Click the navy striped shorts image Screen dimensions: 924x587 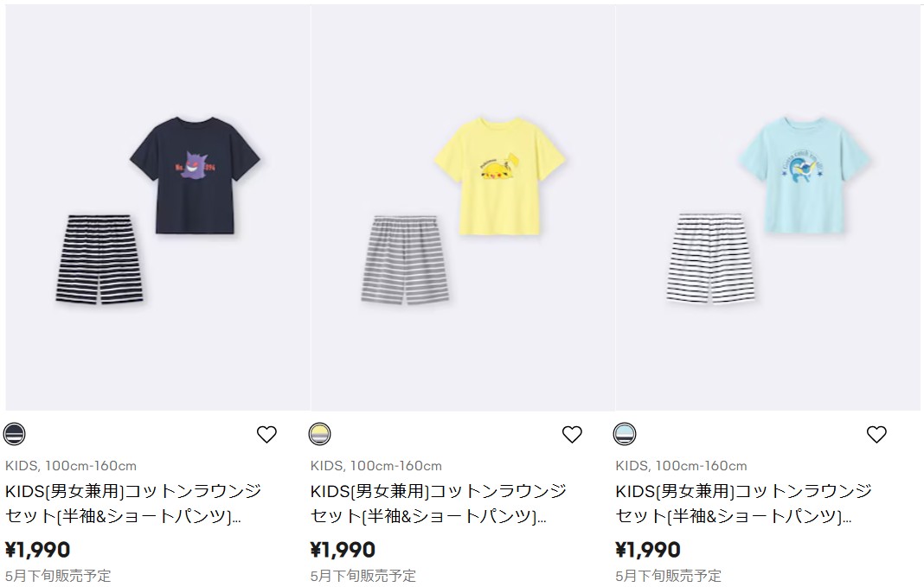(x=99, y=259)
